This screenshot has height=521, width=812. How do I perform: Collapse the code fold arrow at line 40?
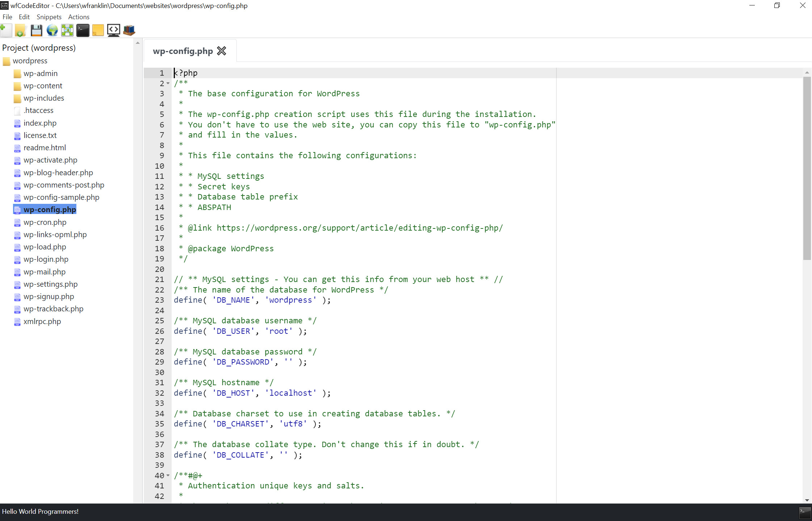pyautogui.click(x=168, y=476)
